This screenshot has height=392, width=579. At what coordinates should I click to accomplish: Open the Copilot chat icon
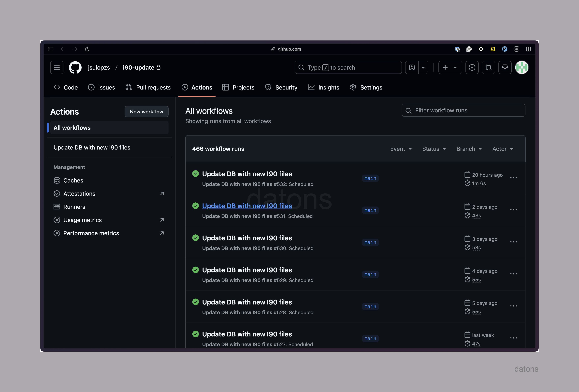tap(412, 68)
